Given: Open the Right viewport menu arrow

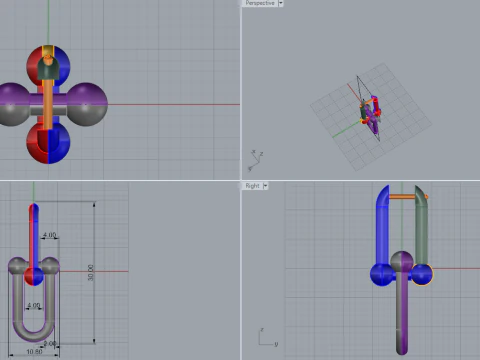Looking at the screenshot, I should [x=265, y=186].
